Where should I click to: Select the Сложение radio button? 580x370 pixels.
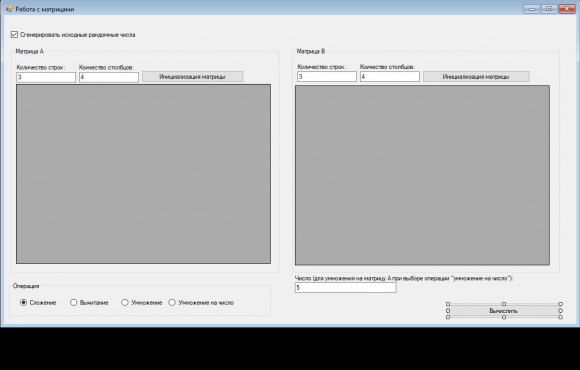tap(23, 303)
